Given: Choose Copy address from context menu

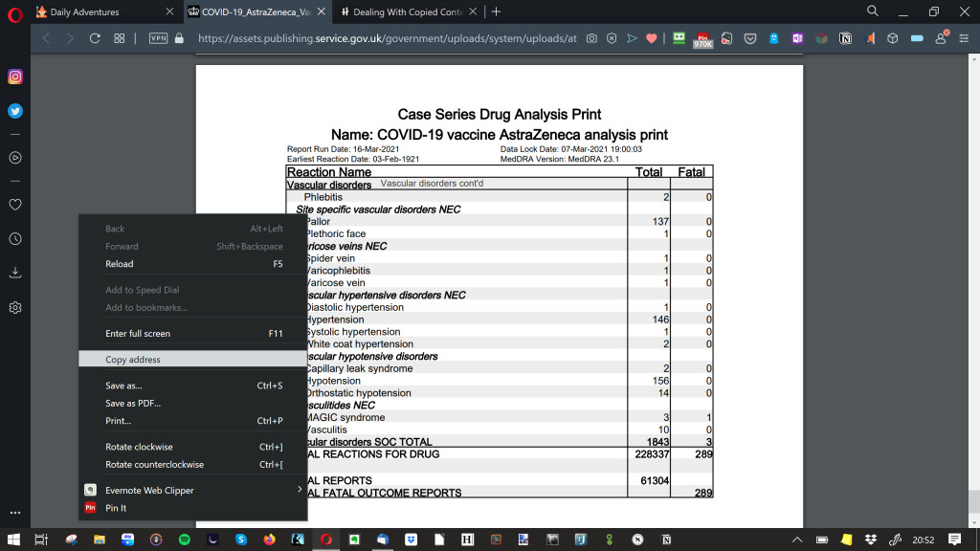Looking at the screenshot, I should point(133,360).
